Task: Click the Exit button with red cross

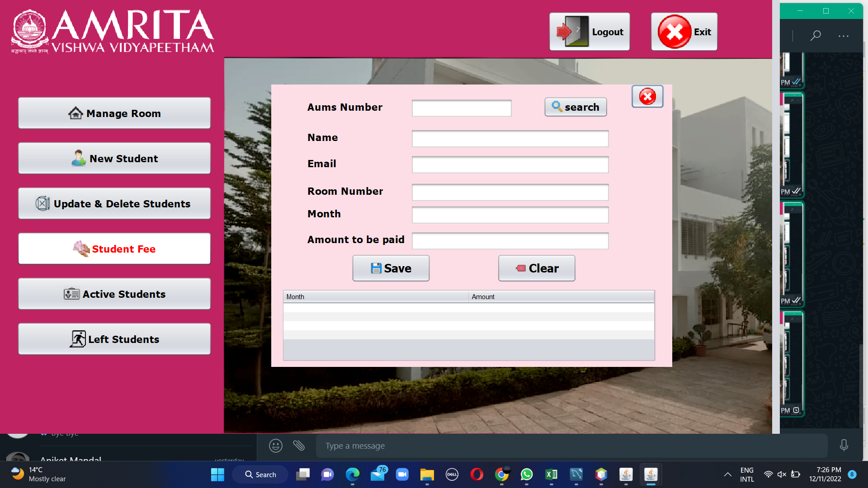Action: pyautogui.click(x=684, y=32)
